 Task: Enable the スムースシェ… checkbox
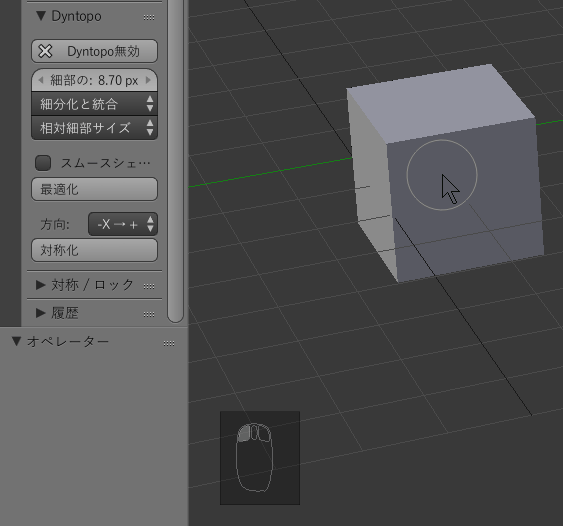43,163
